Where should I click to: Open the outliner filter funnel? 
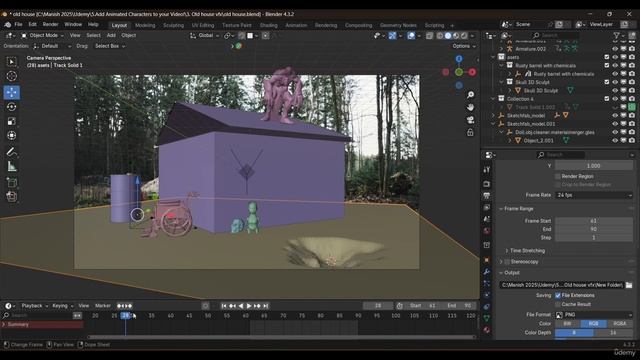(x=617, y=36)
